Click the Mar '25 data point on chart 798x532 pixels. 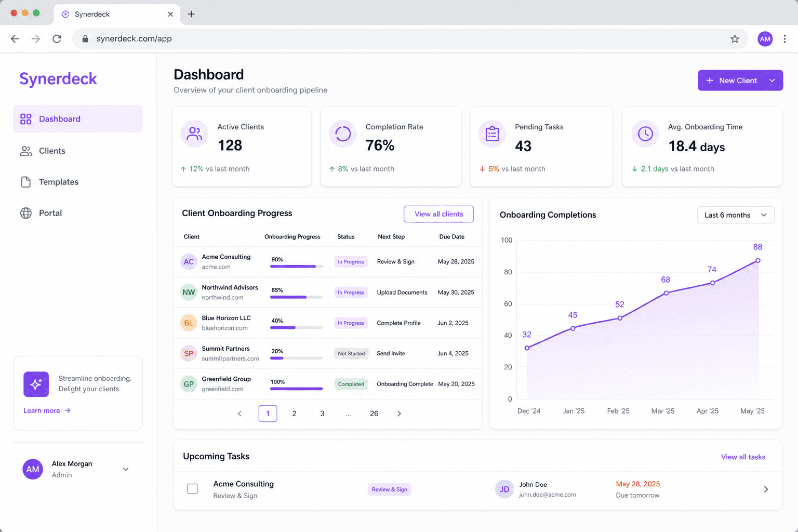click(666, 293)
